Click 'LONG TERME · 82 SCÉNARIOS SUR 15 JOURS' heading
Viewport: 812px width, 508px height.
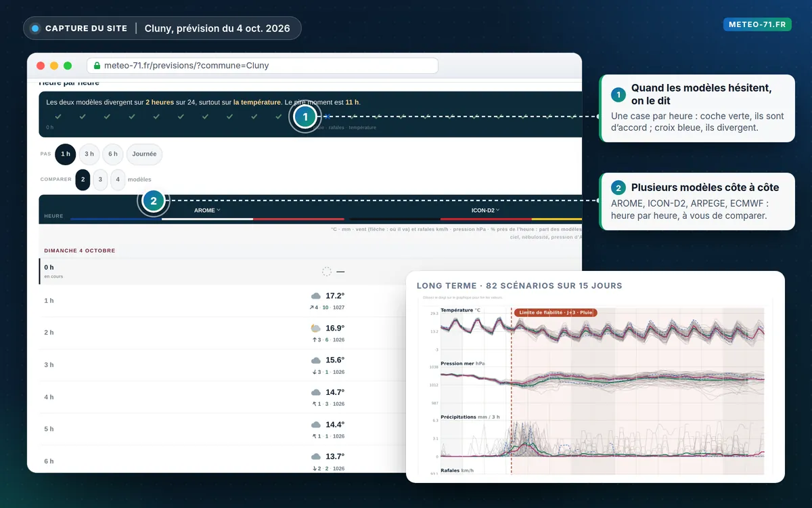pos(520,286)
